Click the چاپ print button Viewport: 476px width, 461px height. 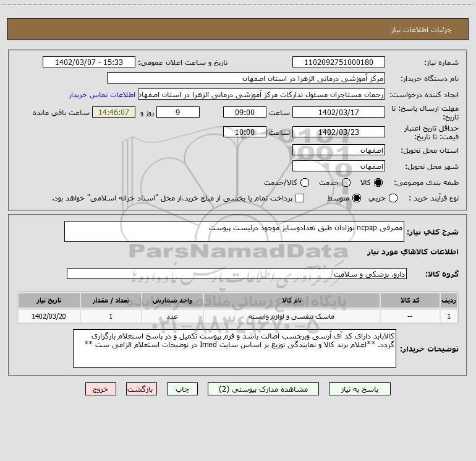tap(182, 389)
